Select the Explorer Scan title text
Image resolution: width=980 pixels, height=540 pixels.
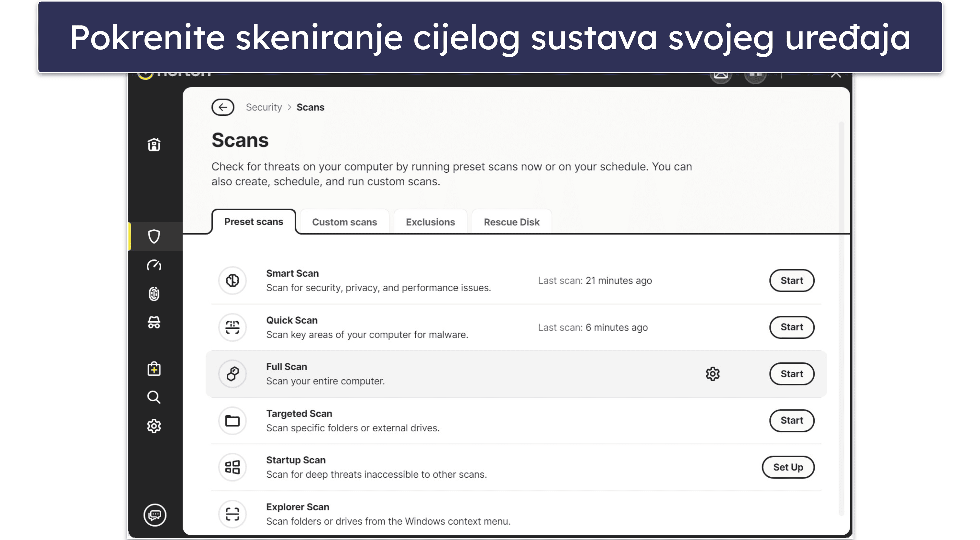[x=297, y=507]
